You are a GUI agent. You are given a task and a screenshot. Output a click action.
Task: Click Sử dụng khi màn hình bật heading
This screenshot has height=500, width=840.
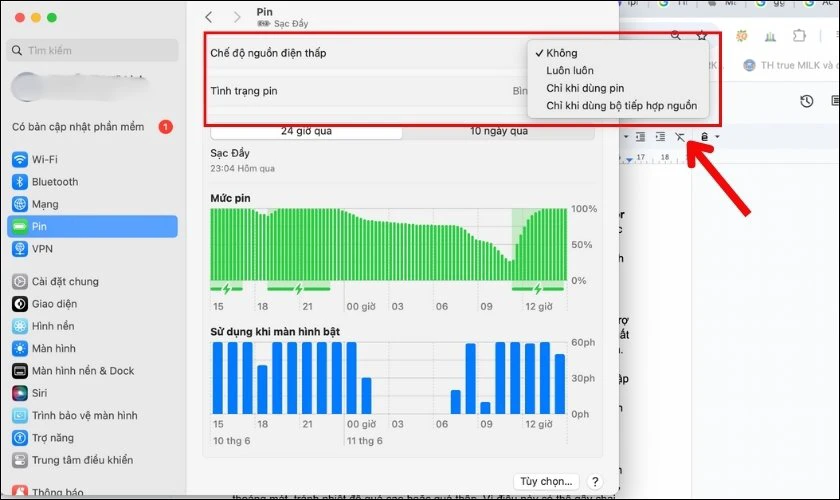pyautogui.click(x=275, y=332)
